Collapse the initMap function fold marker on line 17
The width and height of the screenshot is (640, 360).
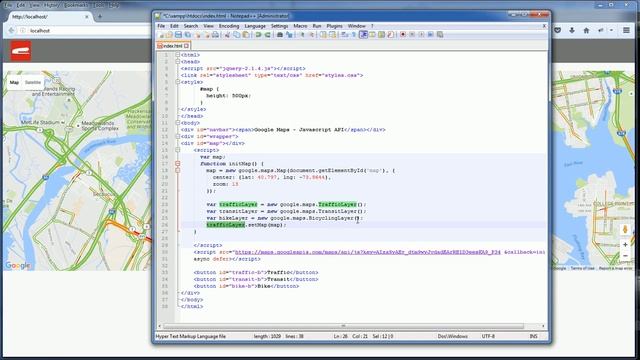pos(178,164)
